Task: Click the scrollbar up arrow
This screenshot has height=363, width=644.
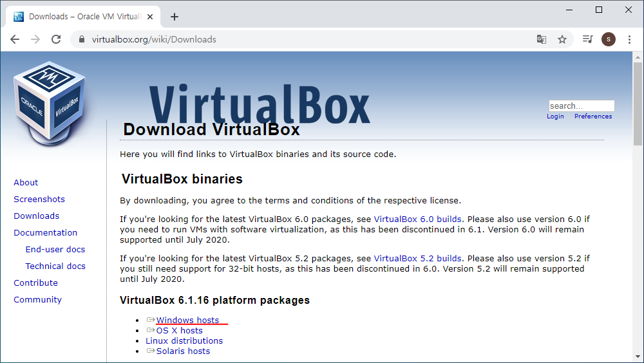Action: pyautogui.click(x=638, y=57)
